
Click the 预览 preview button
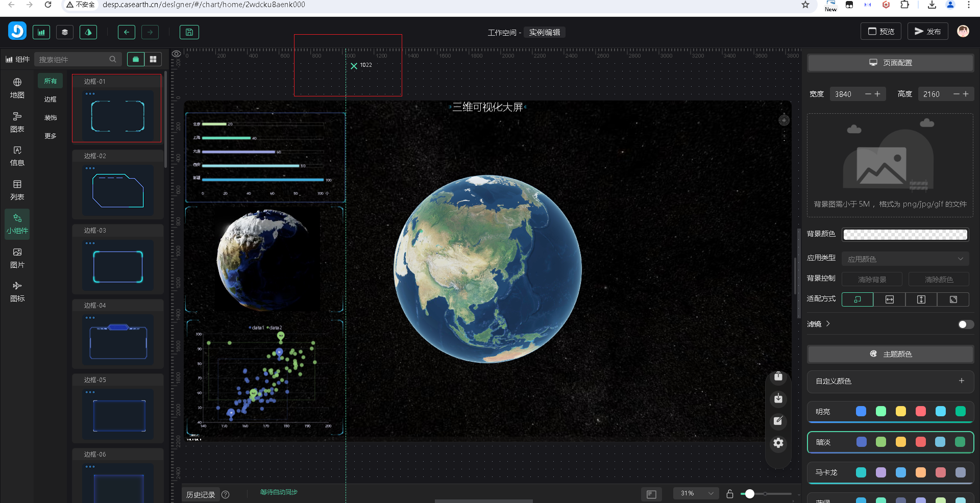tap(881, 32)
